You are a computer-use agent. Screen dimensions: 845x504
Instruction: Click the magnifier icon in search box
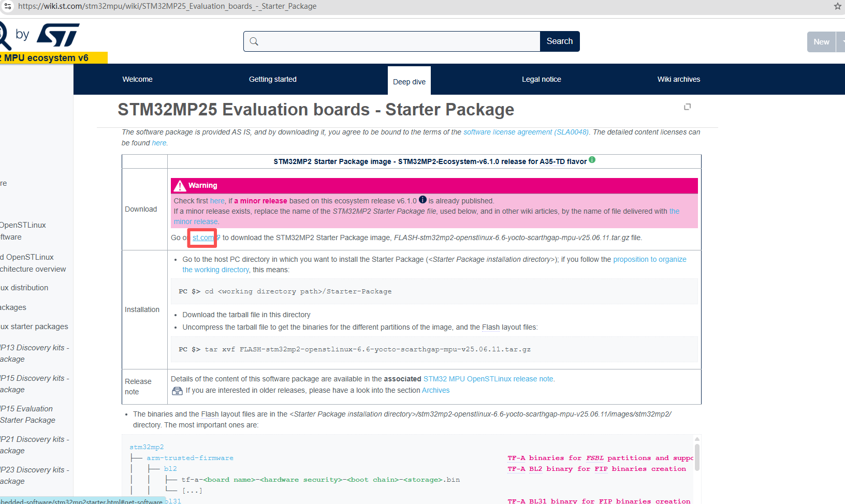pyautogui.click(x=254, y=41)
